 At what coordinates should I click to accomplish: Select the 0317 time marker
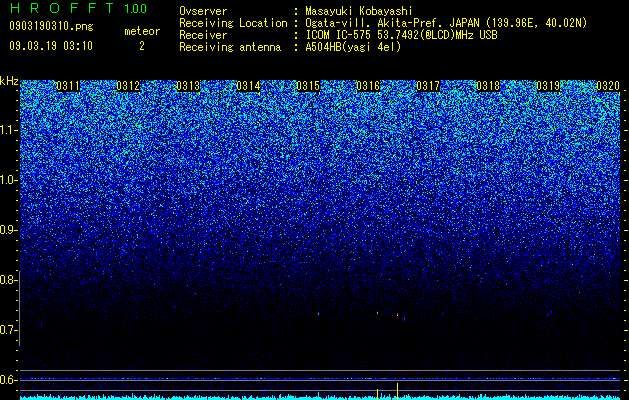[x=428, y=86]
